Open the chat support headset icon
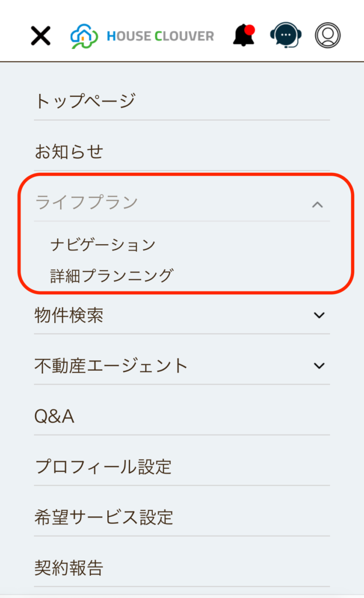 click(x=286, y=35)
